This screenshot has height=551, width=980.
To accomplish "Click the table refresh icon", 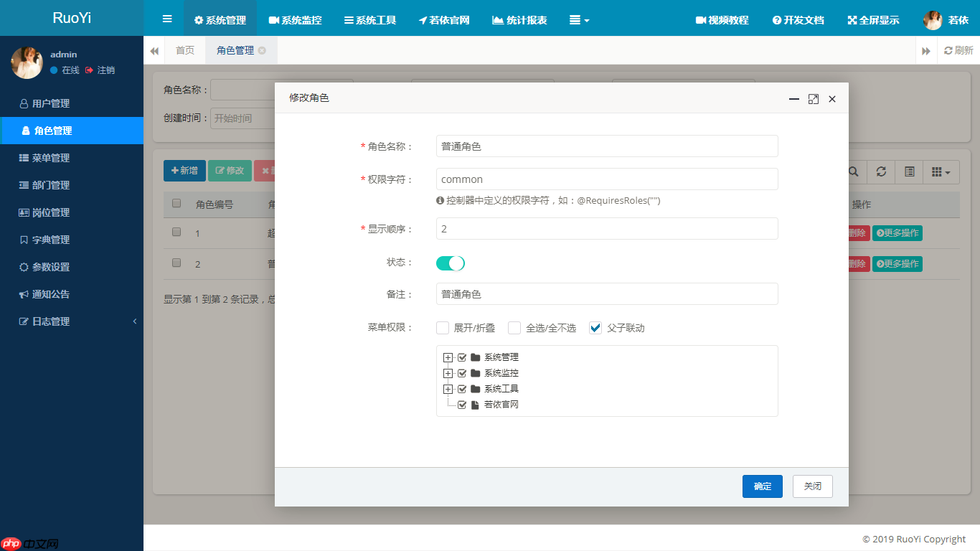I will [880, 171].
